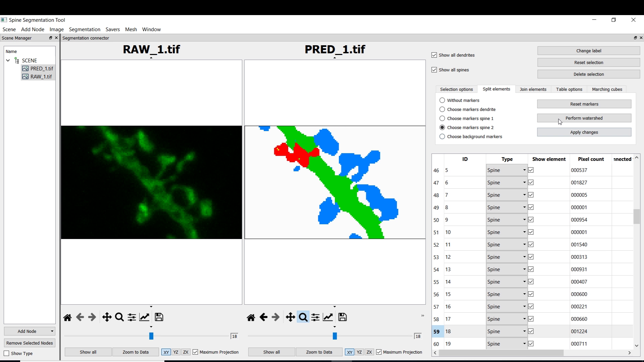The height and width of the screenshot is (362, 644).
Task: Disable the Show all dendrites checkbox
Action: pyautogui.click(x=434, y=55)
